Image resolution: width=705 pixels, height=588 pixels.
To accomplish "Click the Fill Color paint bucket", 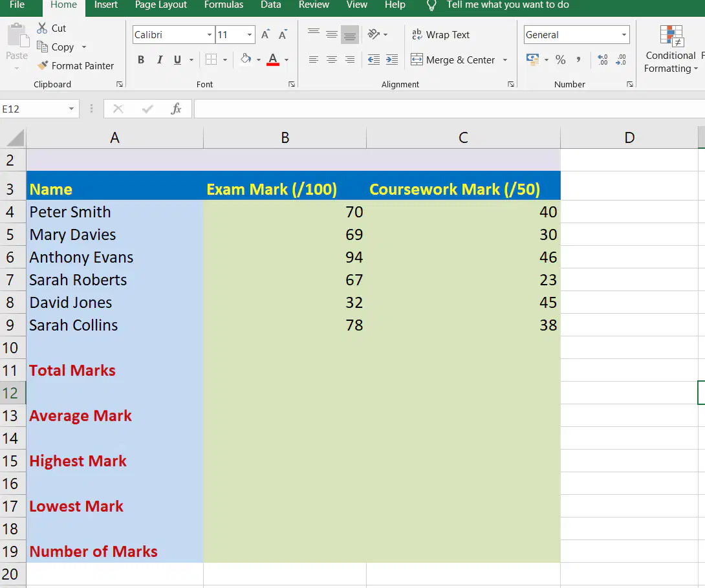I will click(246, 60).
